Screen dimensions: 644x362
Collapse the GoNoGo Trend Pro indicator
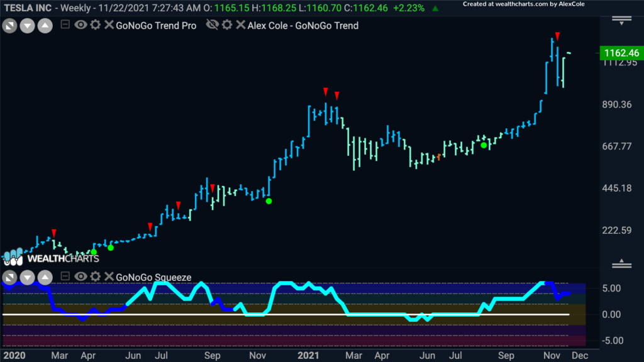(65, 25)
